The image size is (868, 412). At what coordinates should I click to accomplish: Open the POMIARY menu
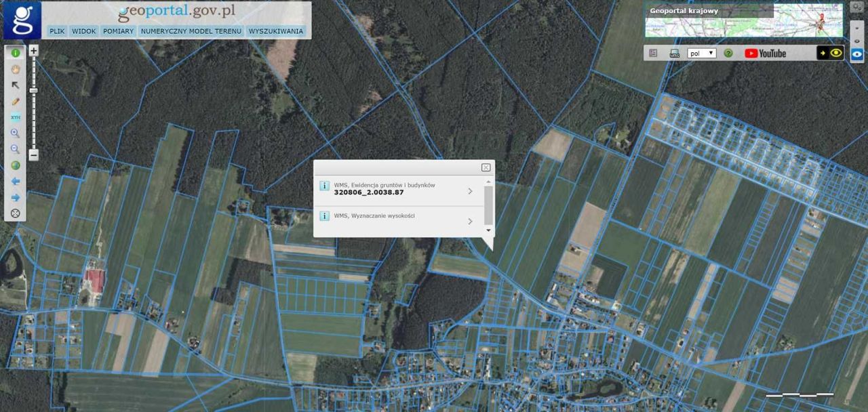click(118, 31)
